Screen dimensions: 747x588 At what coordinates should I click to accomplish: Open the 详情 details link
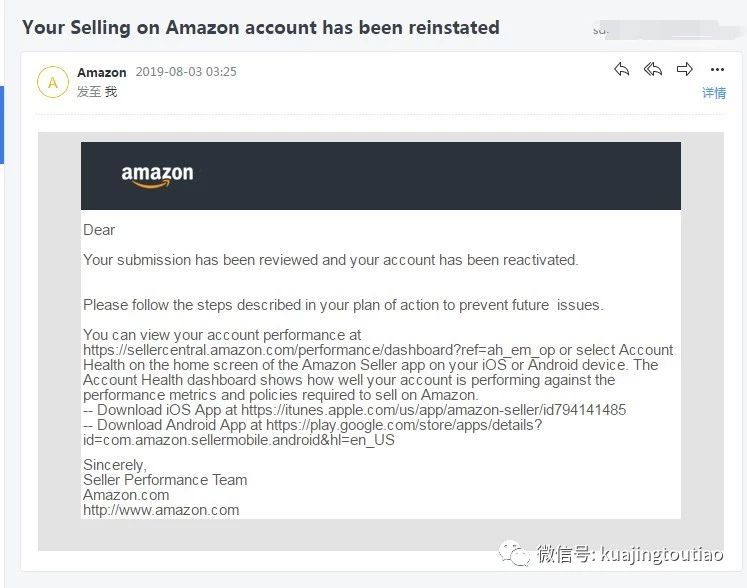tap(714, 93)
